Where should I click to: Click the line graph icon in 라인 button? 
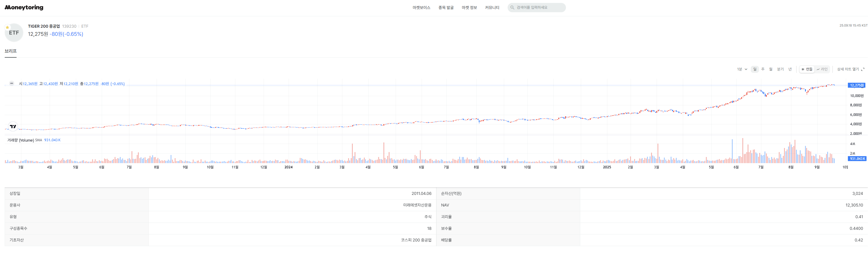point(818,69)
